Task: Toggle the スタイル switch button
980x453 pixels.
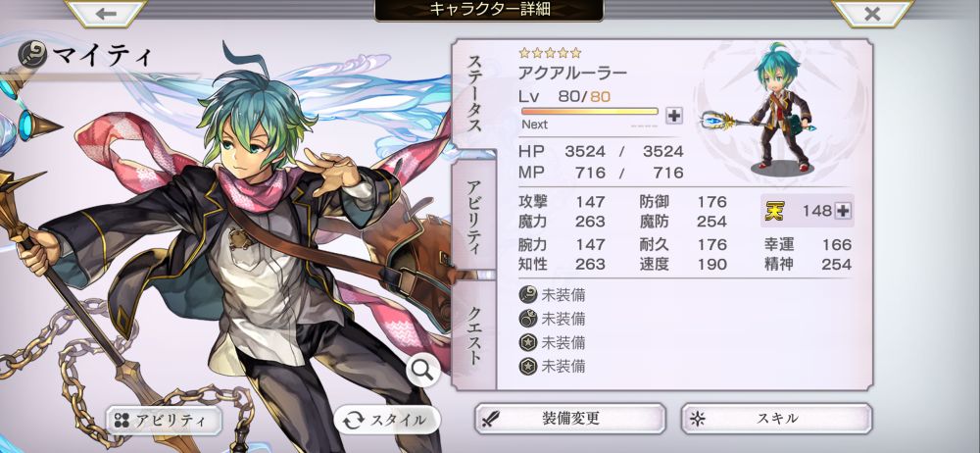Action: pyautogui.click(x=387, y=420)
